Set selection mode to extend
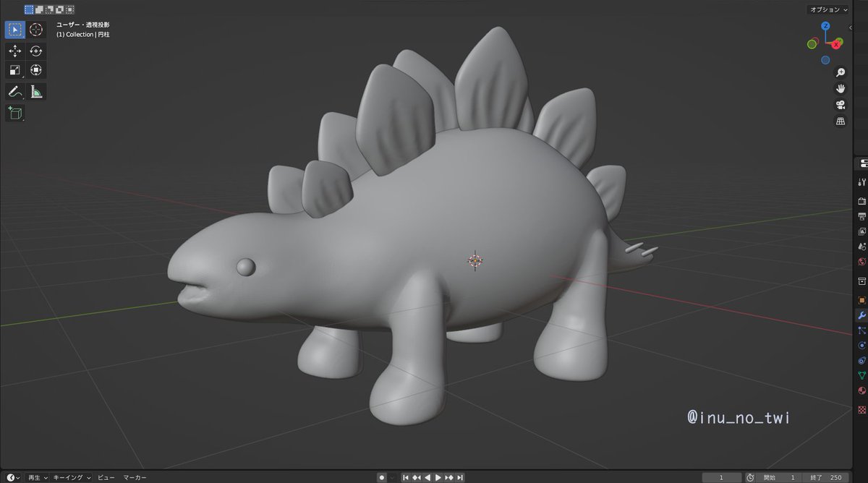Viewport: 868px width, 483px height. [x=40, y=9]
